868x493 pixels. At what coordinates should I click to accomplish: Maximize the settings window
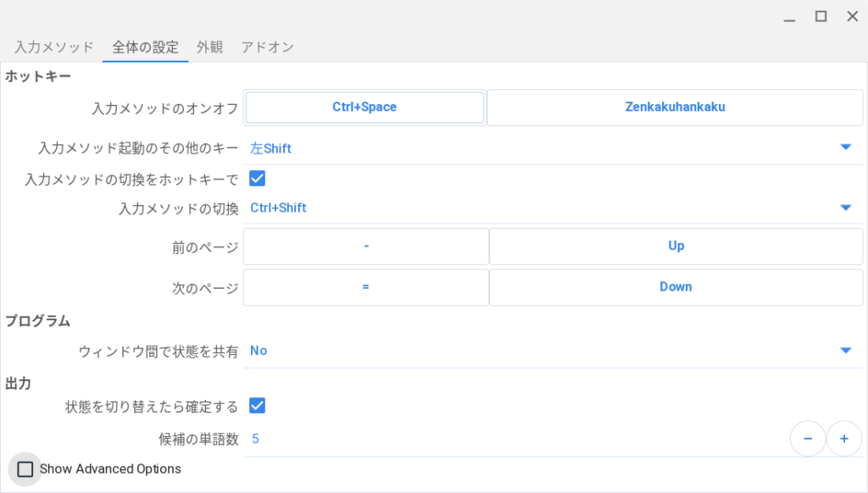coord(821,17)
